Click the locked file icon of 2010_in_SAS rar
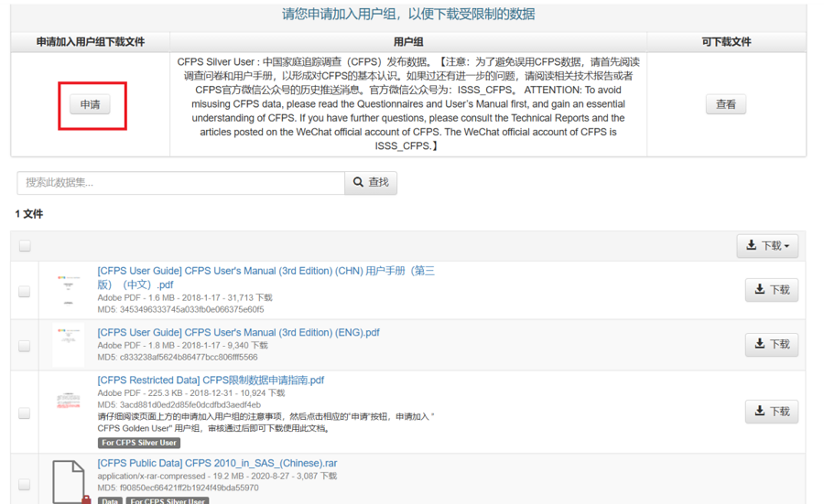This screenshot has height=504, width=824. tap(70, 482)
